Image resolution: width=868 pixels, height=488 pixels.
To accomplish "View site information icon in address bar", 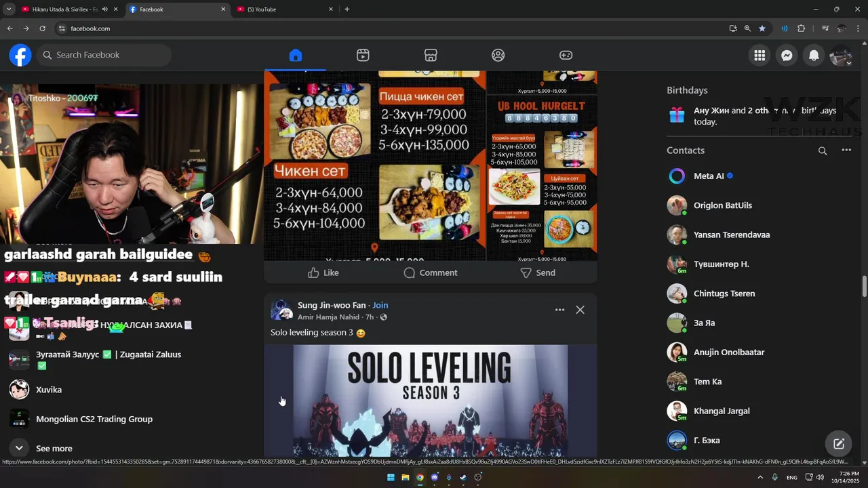I will click(61, 28).
